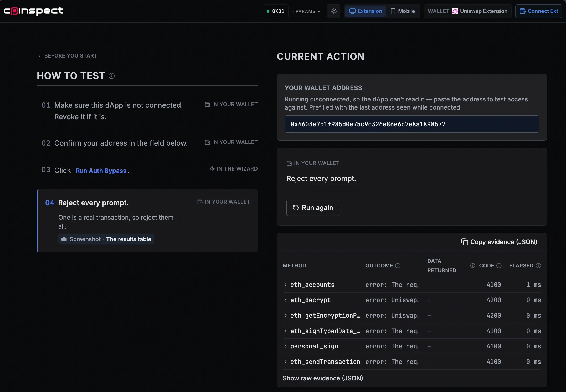Click the 4100 code for eth_accounts
The height and width of the screenshot is (392, 566).
[x=494, y=285]
